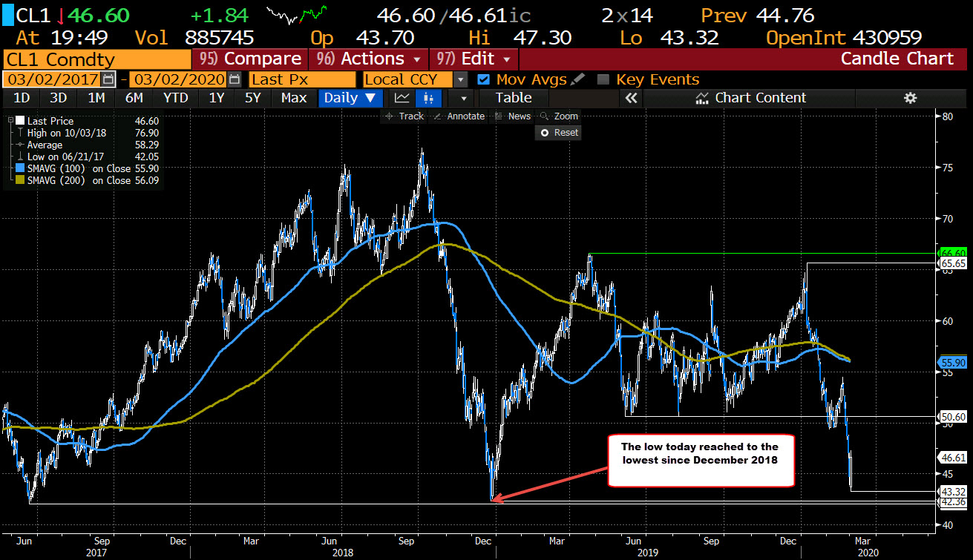Activate the Annotate tool

tap(459, 116)
